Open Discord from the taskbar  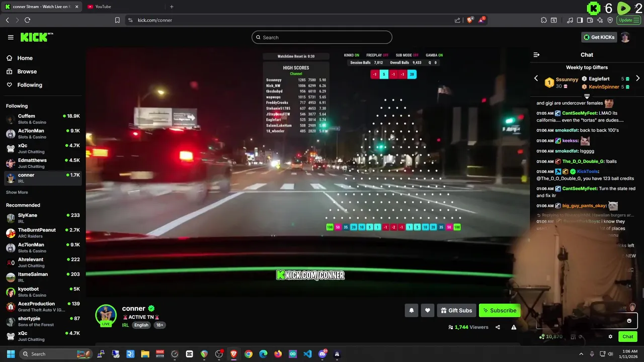(323, 354)
